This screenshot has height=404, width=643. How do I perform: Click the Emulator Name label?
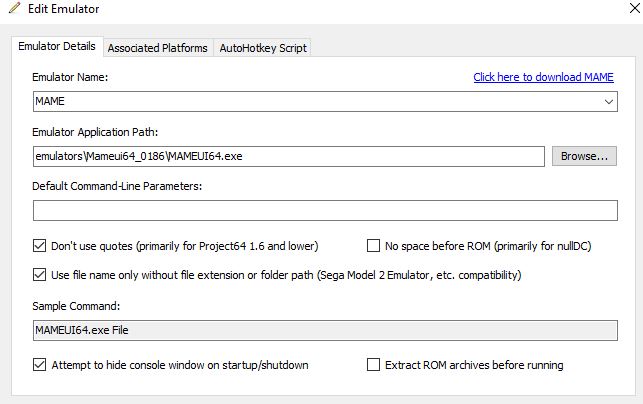click(x=69, y=77)
